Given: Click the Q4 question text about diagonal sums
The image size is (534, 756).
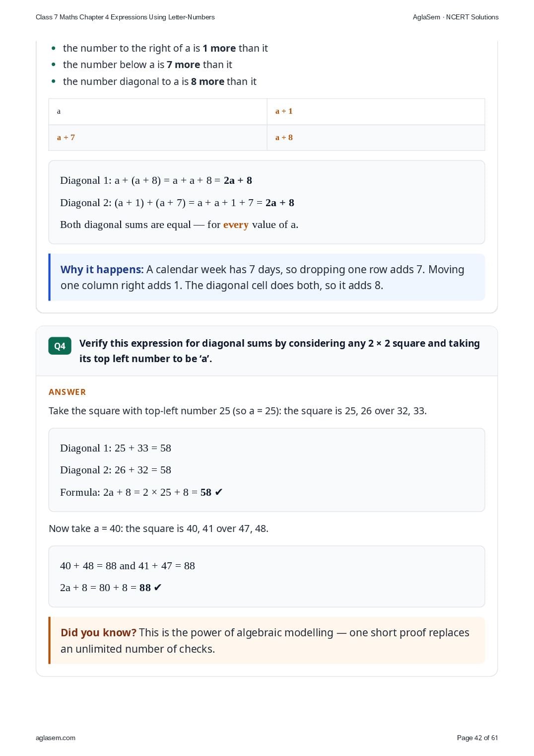Looking at the screenshot, I should point(279,351).
